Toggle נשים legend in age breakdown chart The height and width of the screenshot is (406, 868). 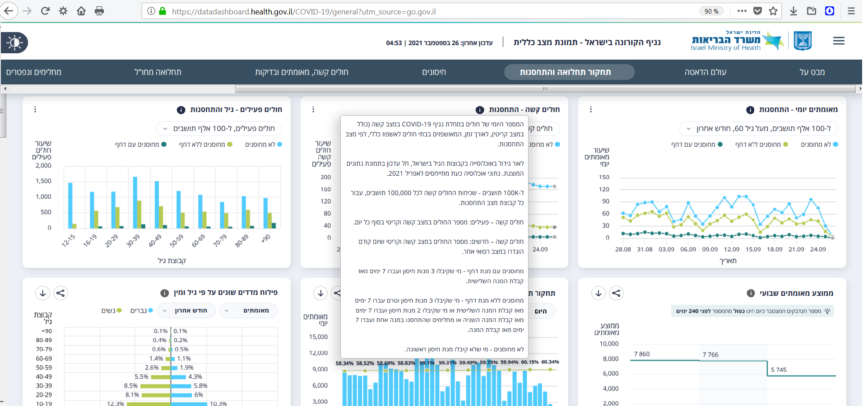[x=111, y=311]
